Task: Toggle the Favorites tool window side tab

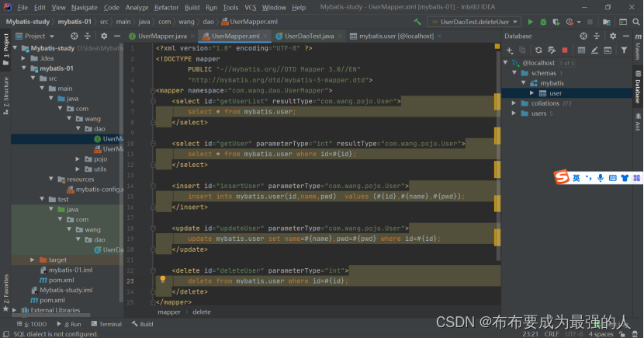Action: point(5,293)
